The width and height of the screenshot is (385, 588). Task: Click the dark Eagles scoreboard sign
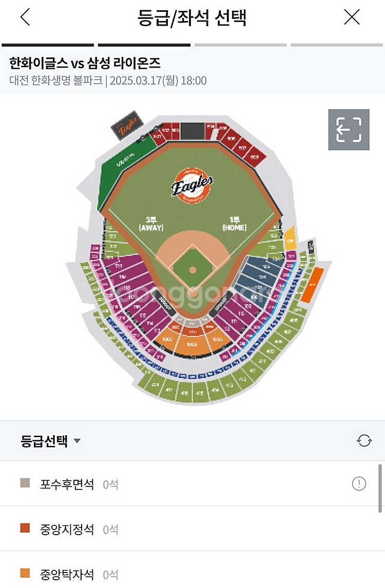pyautogui.click(x=126, y=124)
